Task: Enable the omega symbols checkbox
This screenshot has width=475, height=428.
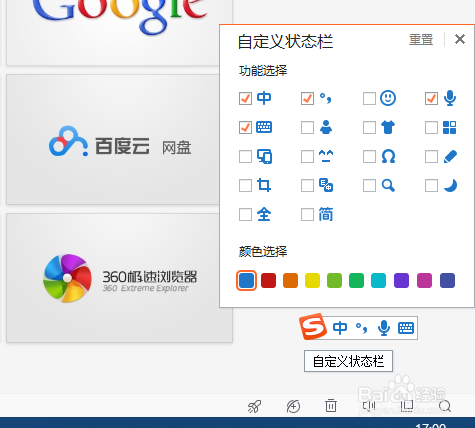Action: (x=369, y=157)
